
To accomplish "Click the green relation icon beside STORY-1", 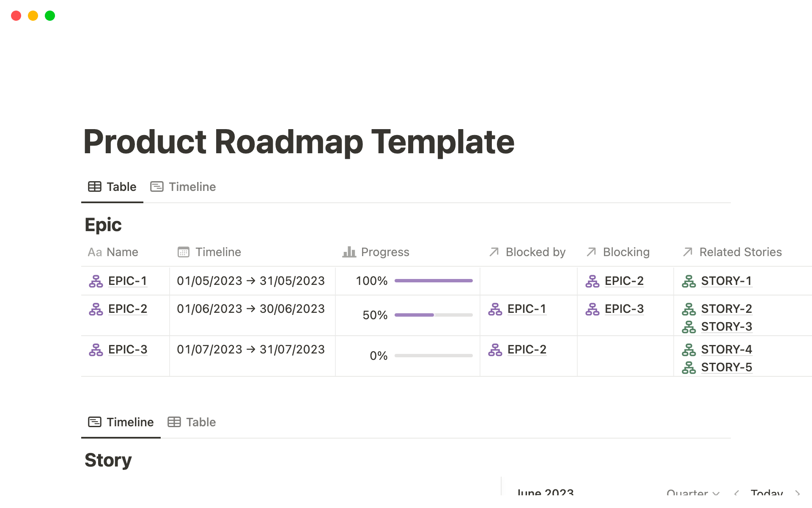I will click(689, 281).
